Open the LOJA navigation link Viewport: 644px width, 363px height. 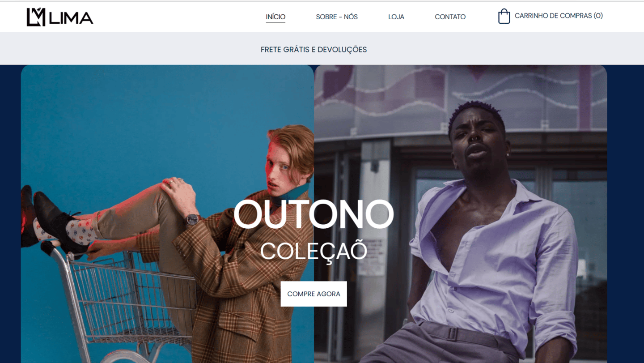(x=396, y=17)
